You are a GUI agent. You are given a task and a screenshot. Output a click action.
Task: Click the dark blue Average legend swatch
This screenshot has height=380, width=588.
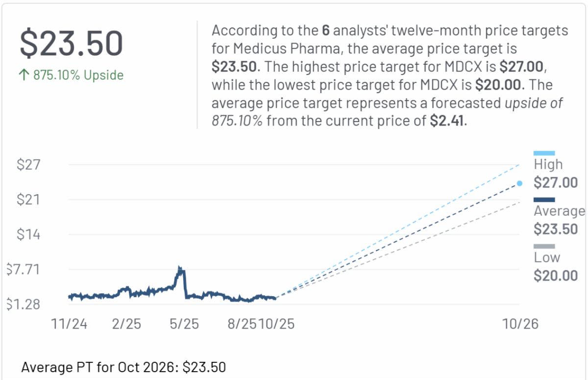[x=544, y=200]
